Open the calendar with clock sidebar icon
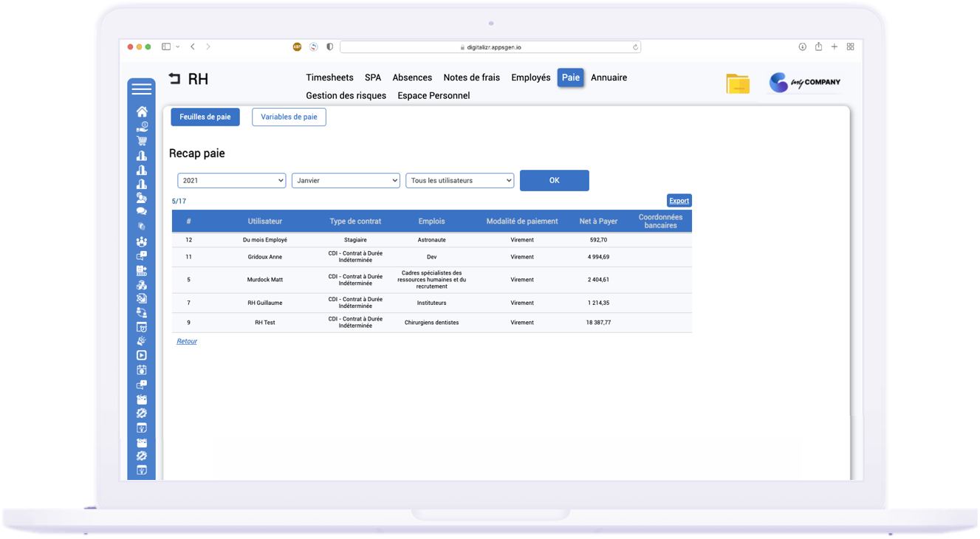This screenshot has height=539, width=980. point(142,327)
